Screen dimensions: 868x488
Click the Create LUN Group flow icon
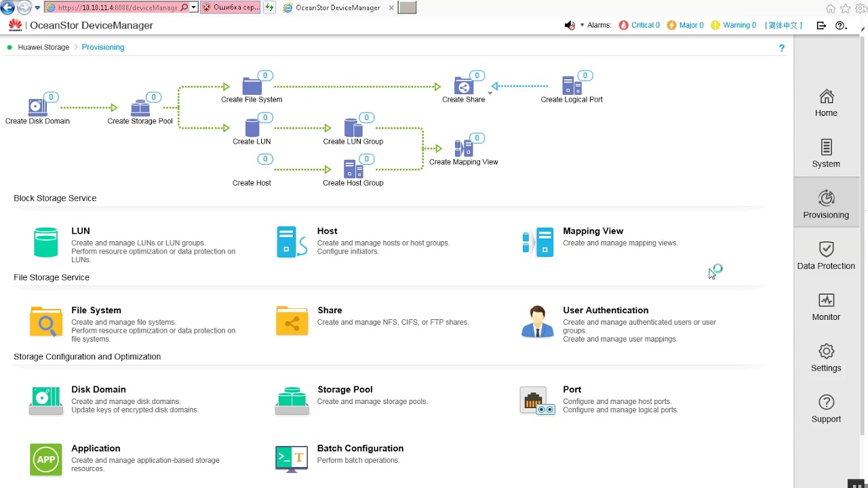353,128
